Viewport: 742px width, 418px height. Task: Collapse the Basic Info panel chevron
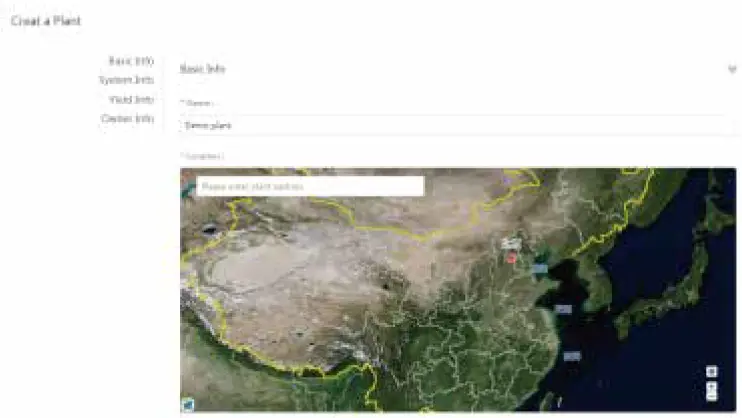(732, 70)
